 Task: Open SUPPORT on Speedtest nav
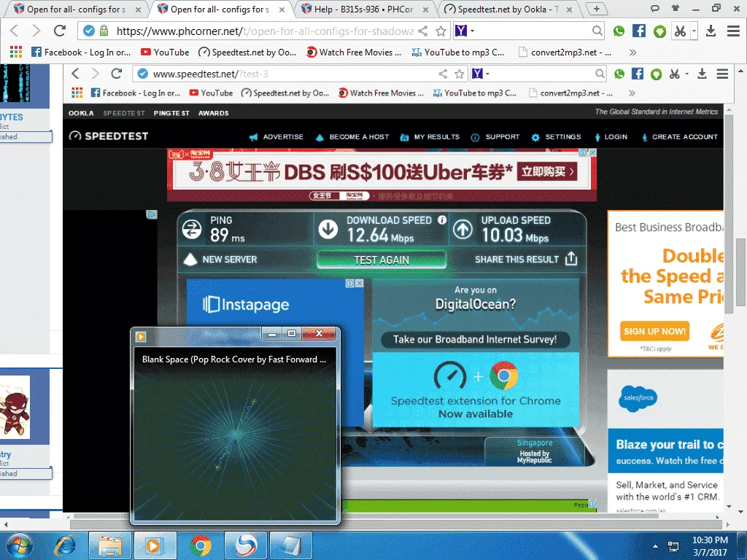click(x=495, y=136)
